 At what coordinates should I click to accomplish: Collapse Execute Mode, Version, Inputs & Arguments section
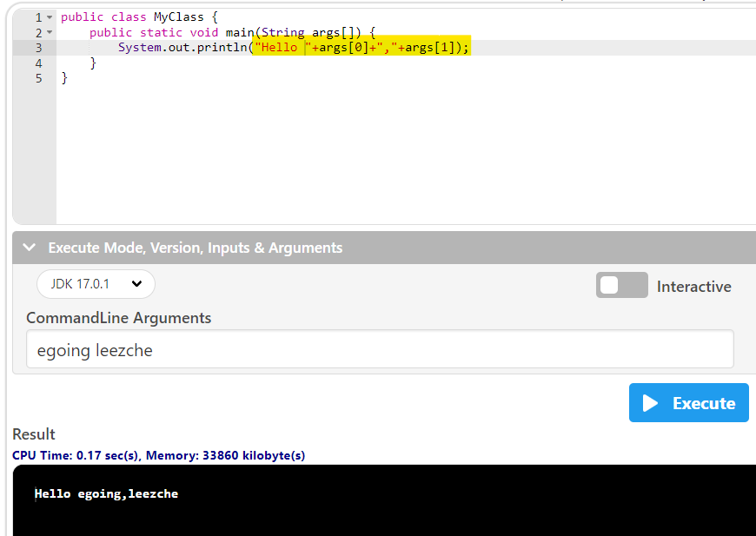tap(30, 248)
